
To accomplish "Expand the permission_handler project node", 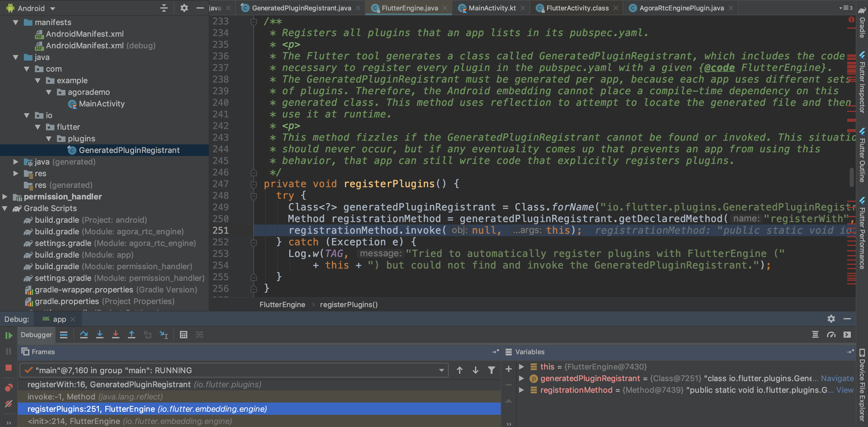I will pyautogui.click(x=5, y=197).
